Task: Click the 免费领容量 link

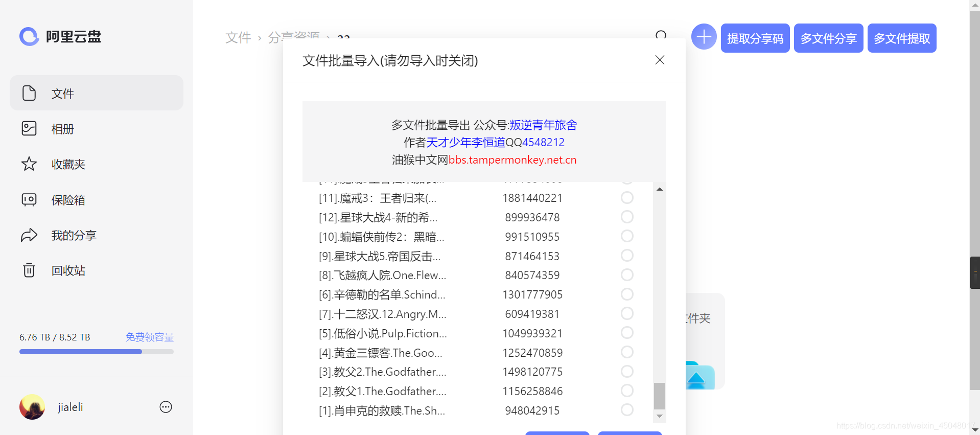Action: 150,337
